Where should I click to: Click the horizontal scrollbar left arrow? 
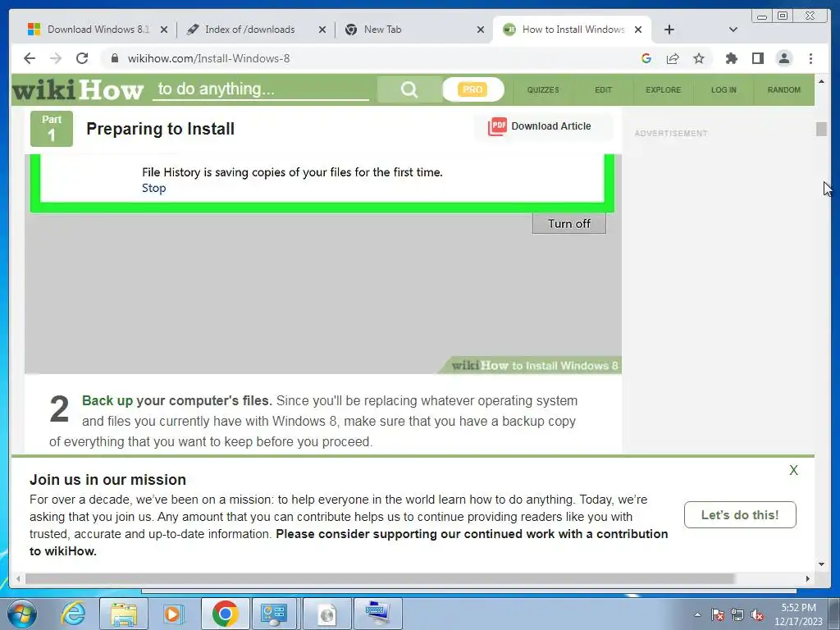point(18,578)
